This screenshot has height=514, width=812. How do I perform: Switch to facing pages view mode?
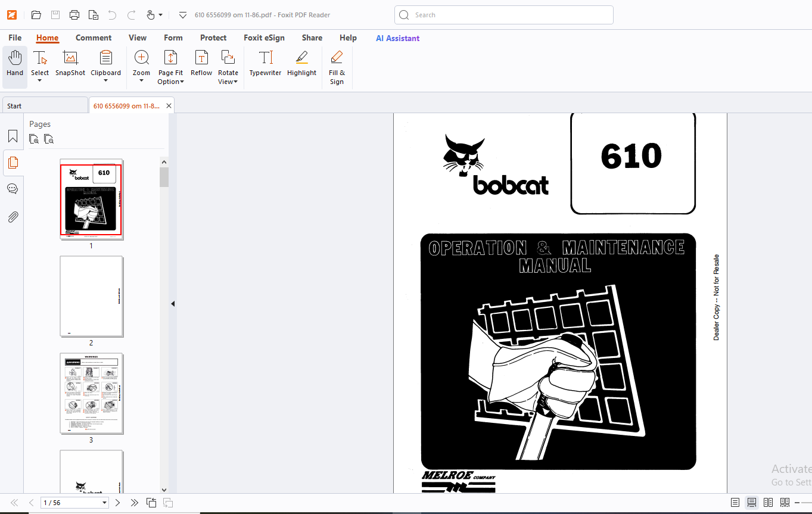pos(769,503)
